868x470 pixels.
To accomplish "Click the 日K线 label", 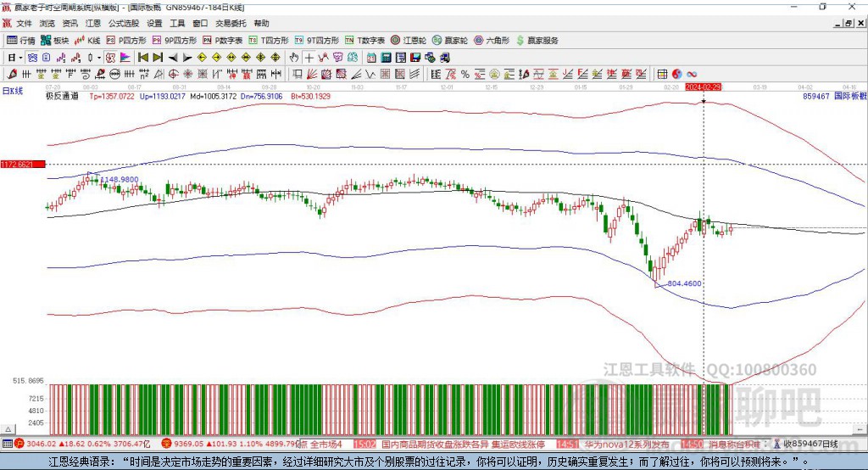I will pos(13,91).
